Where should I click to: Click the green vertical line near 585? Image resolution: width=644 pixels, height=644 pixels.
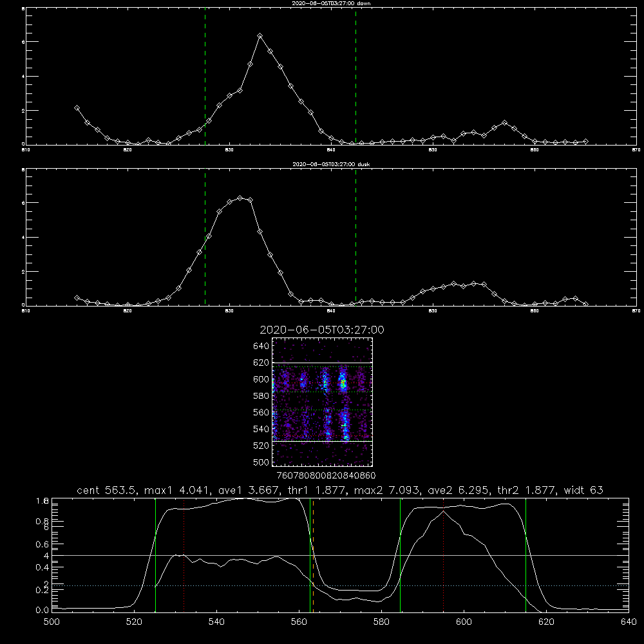[400, 555]
